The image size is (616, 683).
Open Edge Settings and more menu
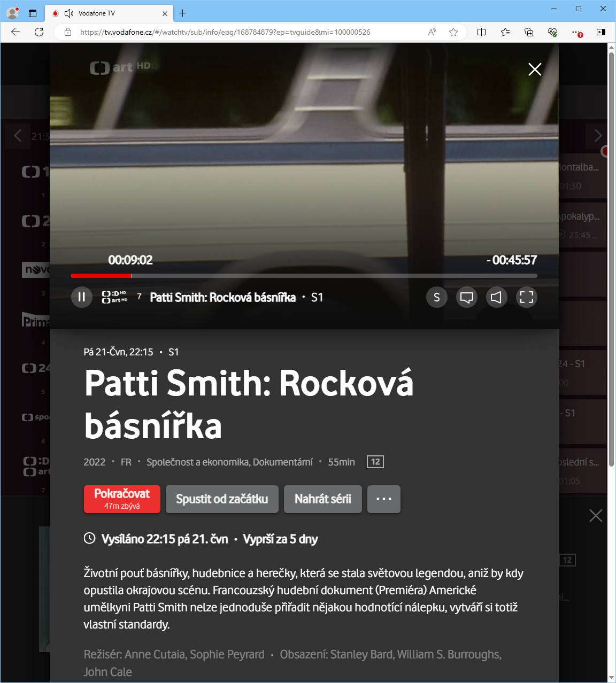[576, 32]
